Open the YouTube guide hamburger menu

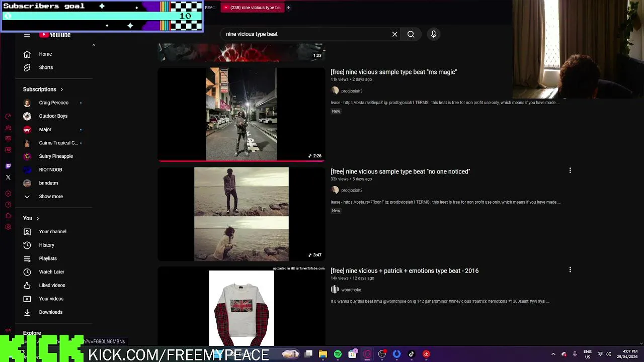pyautogui.click(x=27, y=35)
